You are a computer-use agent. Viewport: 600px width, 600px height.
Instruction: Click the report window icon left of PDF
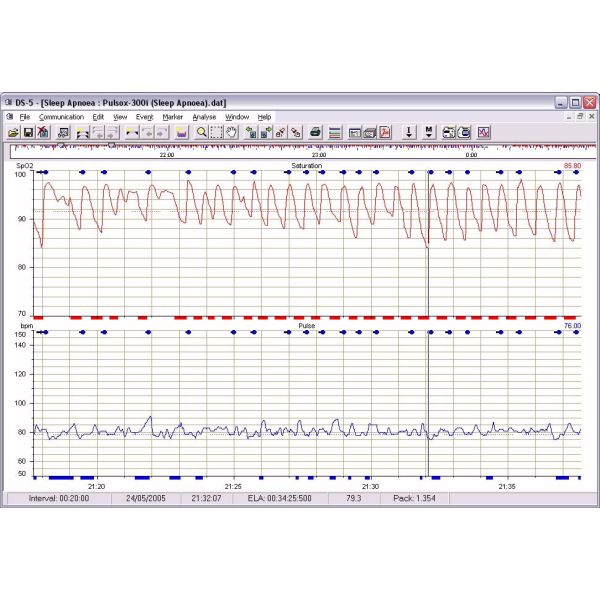point(355,133)
